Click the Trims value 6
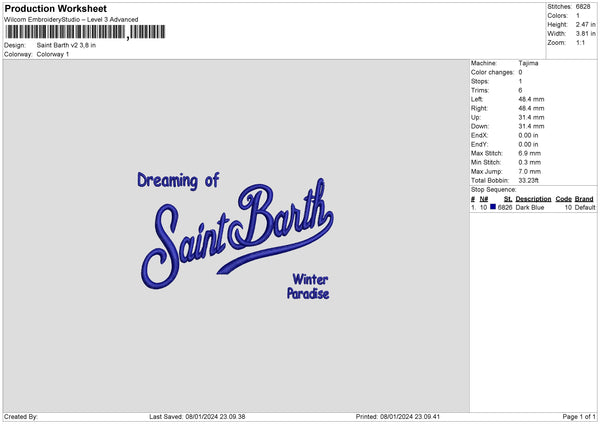This screenshot has width=600, height=424. (520, 90)
